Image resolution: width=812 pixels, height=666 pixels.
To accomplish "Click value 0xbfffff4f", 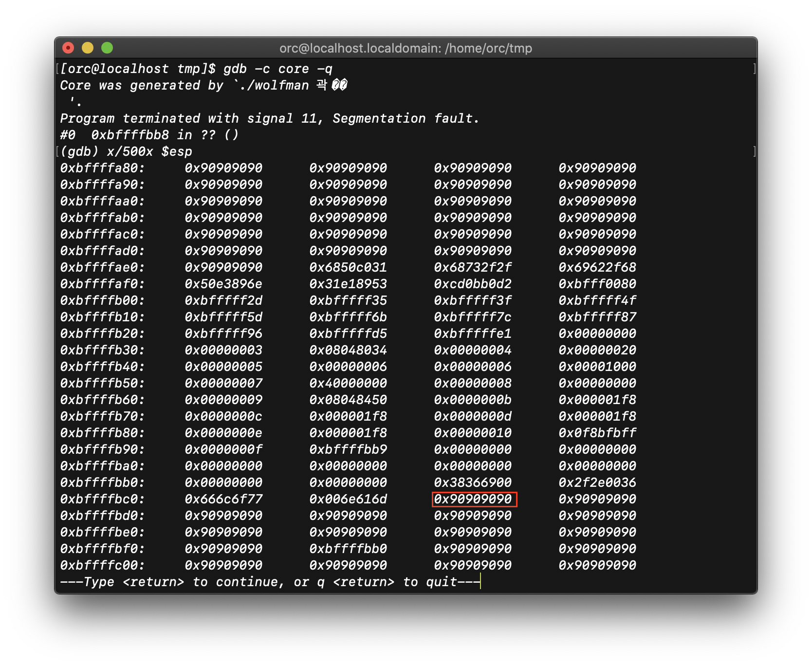I will coord(597,301).
